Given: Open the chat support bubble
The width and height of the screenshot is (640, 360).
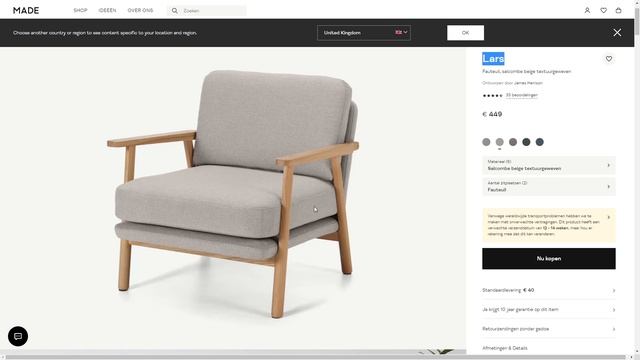Looking at the screenshot, I should click(18, 336).
